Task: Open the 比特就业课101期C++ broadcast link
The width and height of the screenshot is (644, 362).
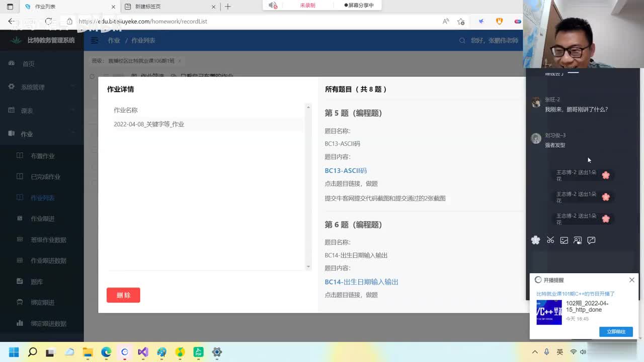Action: pos(576,294)
